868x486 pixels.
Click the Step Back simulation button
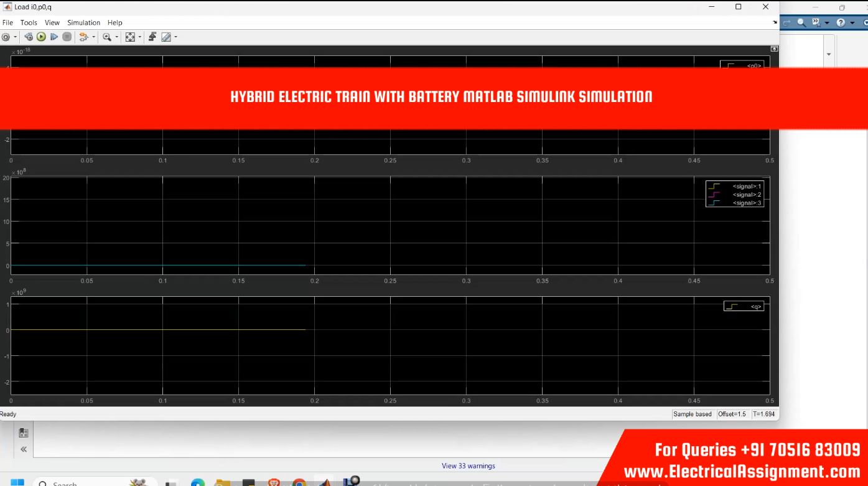[x=29, y=37]
